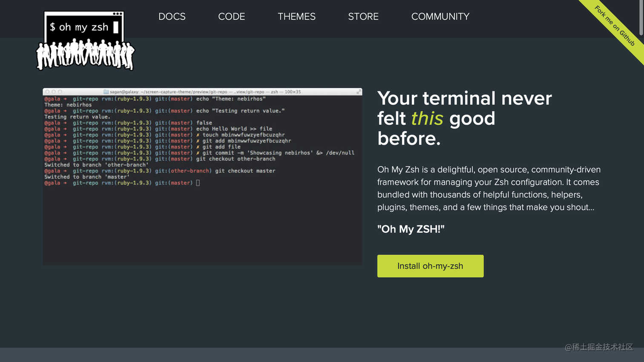Open the CODE menu item

click(x=231, y=17)
